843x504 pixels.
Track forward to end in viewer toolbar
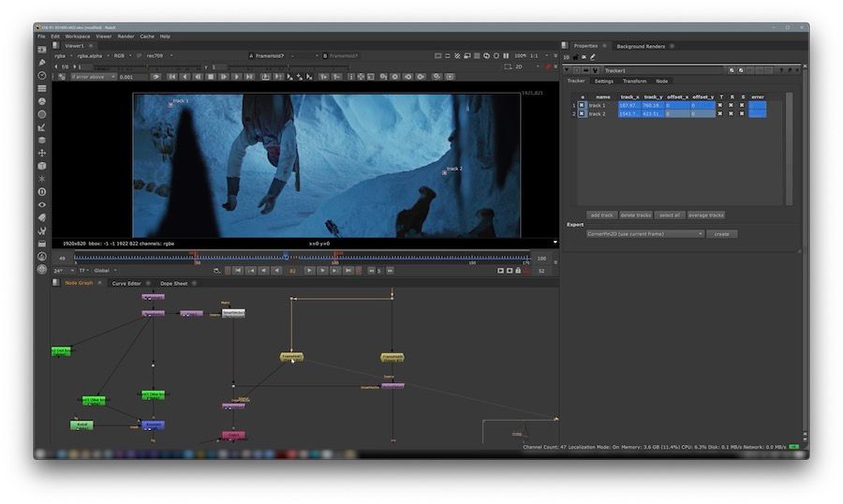[x=249, y=77]
